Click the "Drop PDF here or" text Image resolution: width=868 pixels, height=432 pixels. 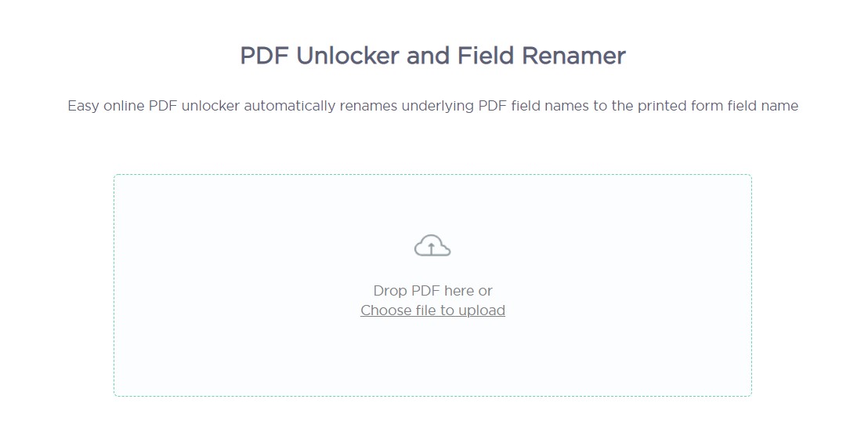tap(432, 291)
